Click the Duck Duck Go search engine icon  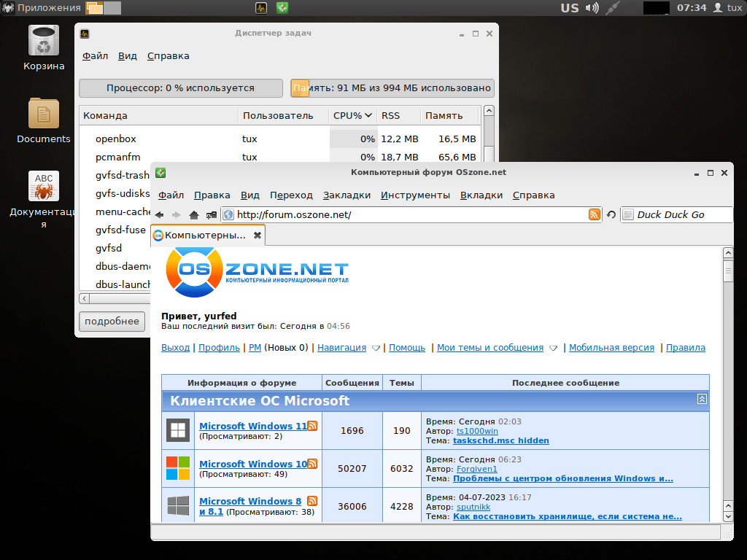point(628,215)
